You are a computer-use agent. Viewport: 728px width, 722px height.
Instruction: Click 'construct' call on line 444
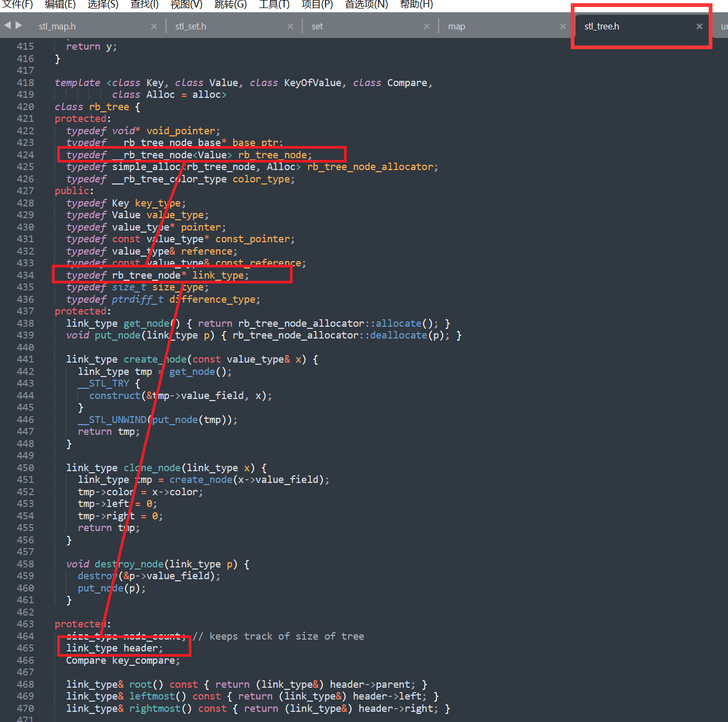coord(115,396)
